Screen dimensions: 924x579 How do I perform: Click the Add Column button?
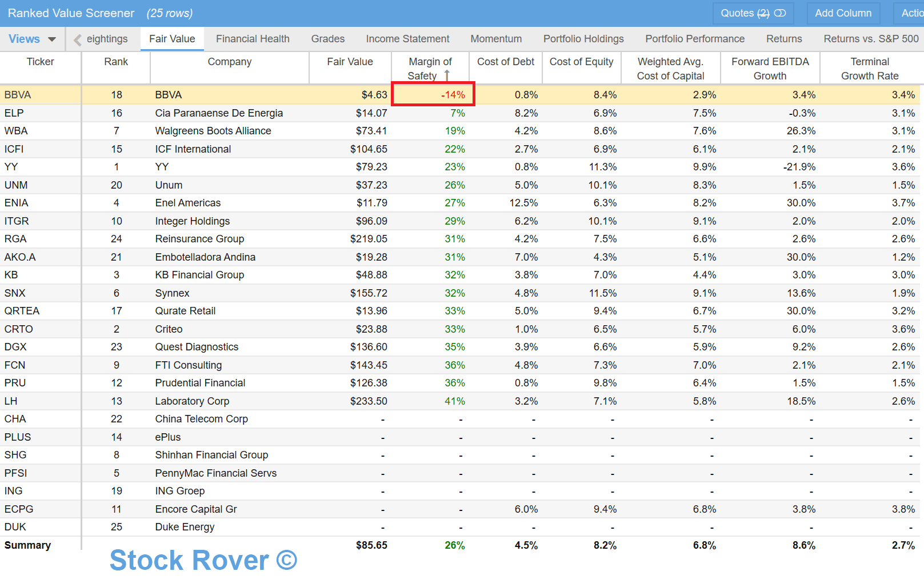click(x=843, y=13)
